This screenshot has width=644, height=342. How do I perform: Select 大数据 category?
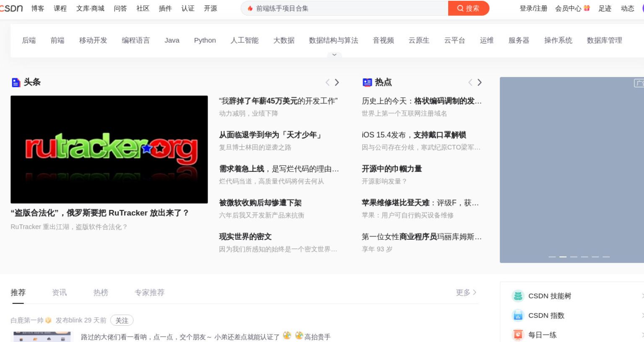click(284, 41)
